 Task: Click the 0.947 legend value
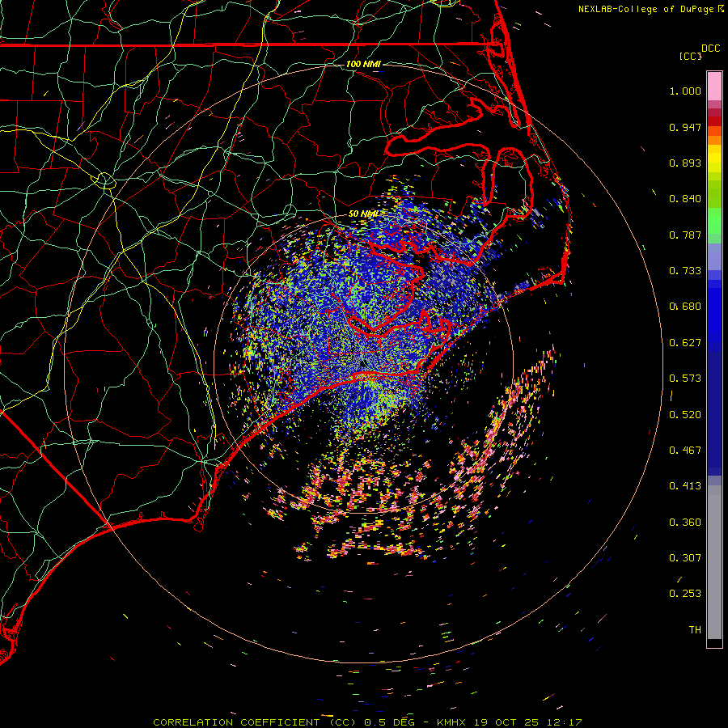[685, 127]
